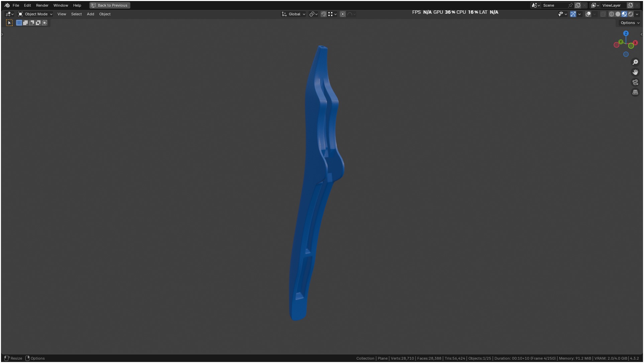Open the Edit menu
The image size is (644, 363).
pyautogui.click(x=27, y=5)
